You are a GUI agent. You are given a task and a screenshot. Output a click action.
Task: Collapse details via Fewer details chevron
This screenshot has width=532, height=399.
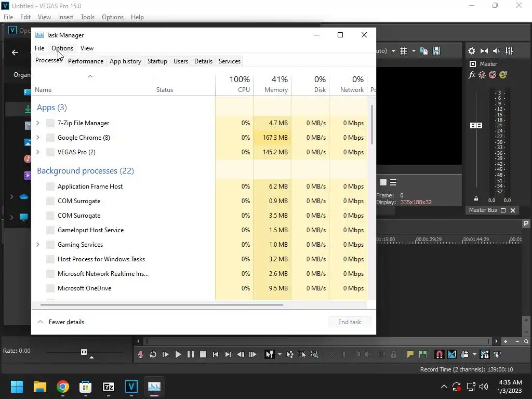click(40, 322)
